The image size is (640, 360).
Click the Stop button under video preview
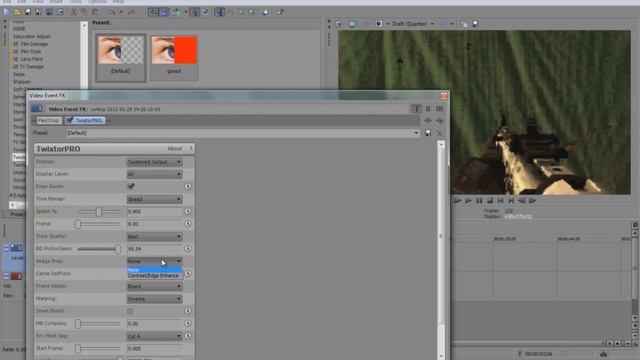pyautogui.click(x=490, y=200)
